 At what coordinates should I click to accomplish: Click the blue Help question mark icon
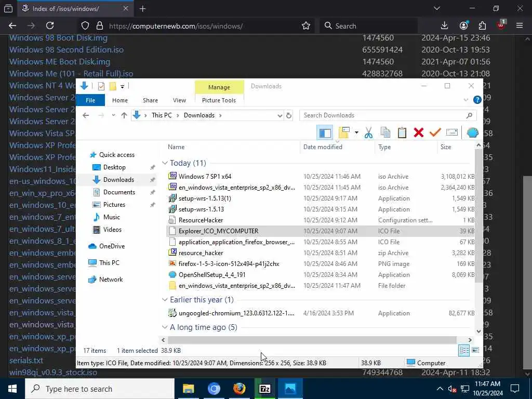[477, 100]
